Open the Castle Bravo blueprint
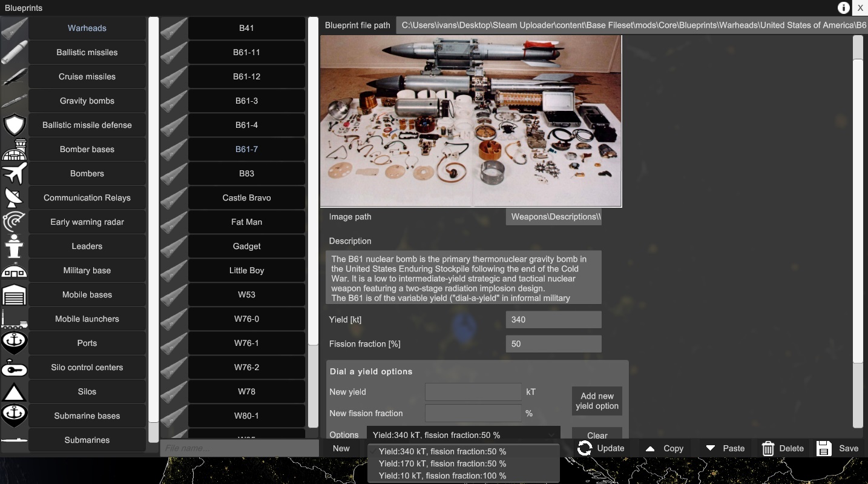The width and height of the screenshot is (868, 484). (246, 197)
